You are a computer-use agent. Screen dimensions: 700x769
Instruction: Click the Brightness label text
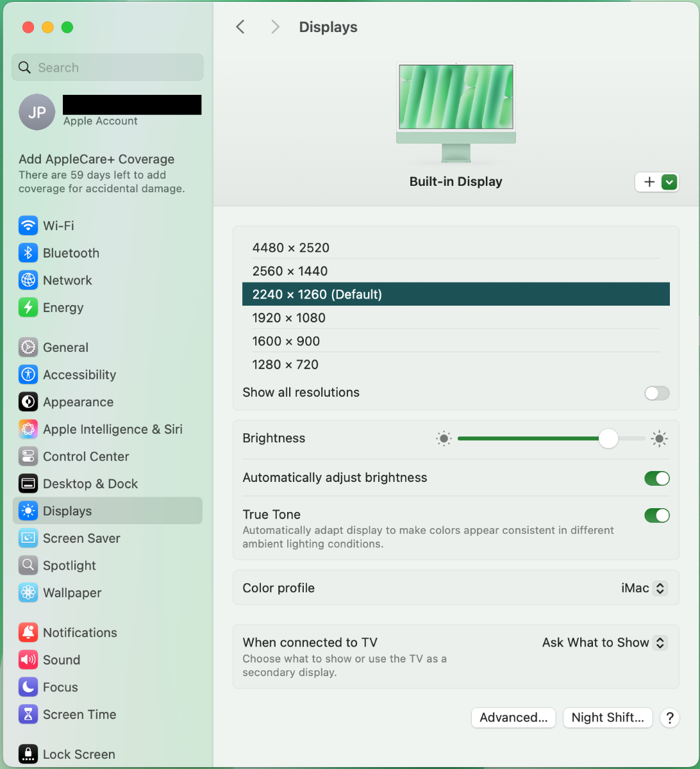point(274,438)
